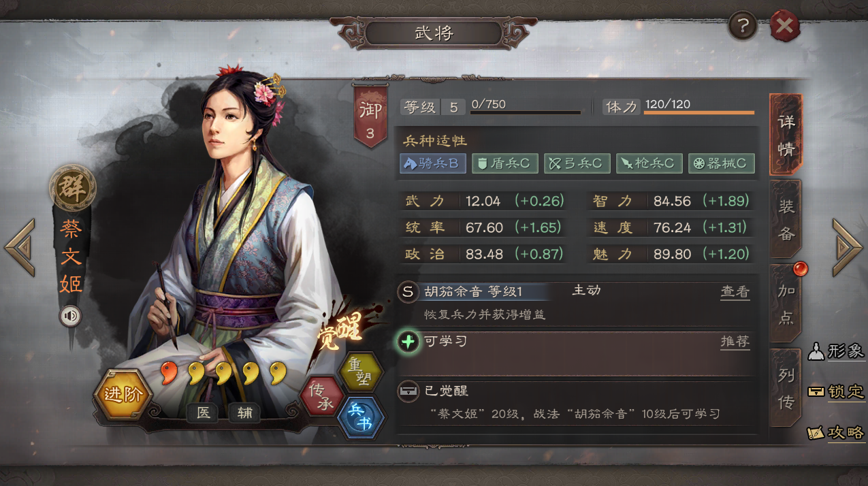Open 形象 appearance option
The width and height of the screenshot is (868, 486).
(x=836, y=351)
